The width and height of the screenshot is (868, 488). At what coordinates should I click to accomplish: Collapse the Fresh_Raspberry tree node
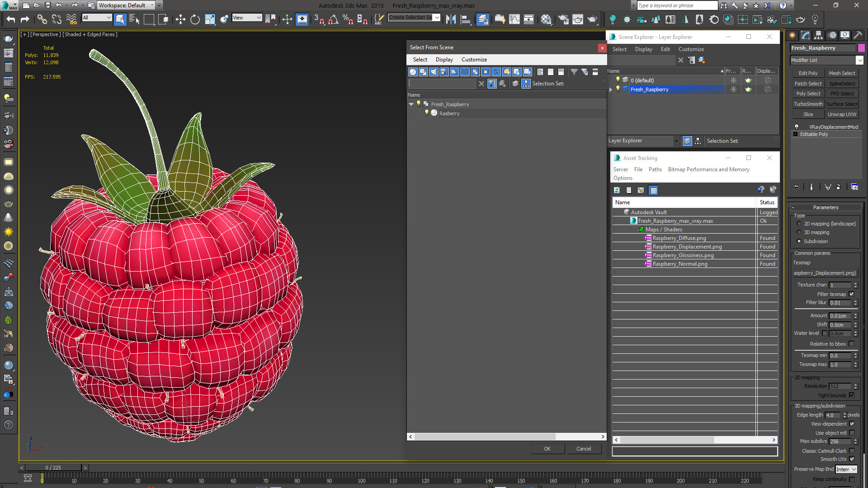(x=411, y=104)
